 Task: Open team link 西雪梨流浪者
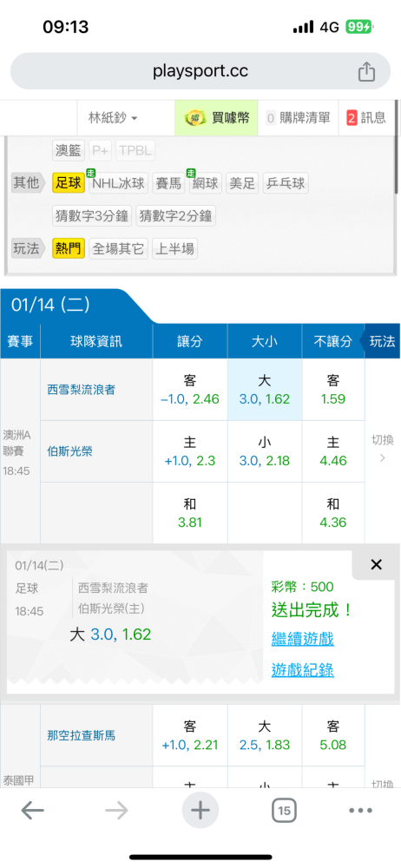[x=82, y=390]
